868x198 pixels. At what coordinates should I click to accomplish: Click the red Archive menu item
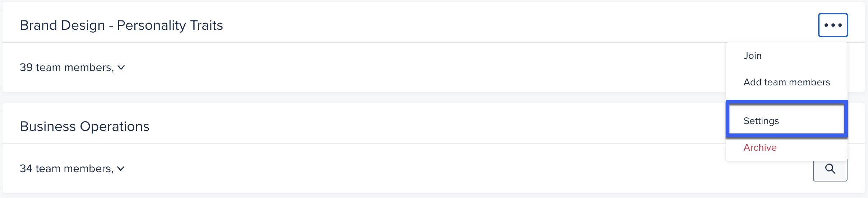point(760,147)
